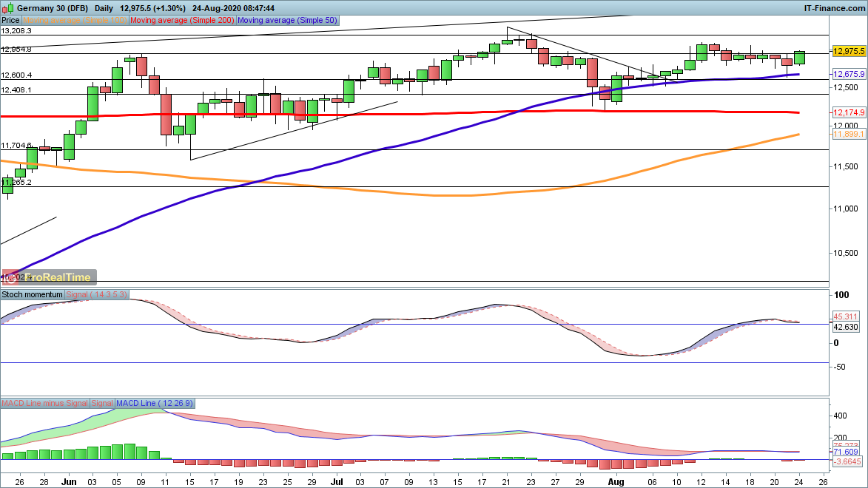The image size is (868, 488).
Task: Click the yellow 12,975.5 current price tag
Action: tap(849, 52)
